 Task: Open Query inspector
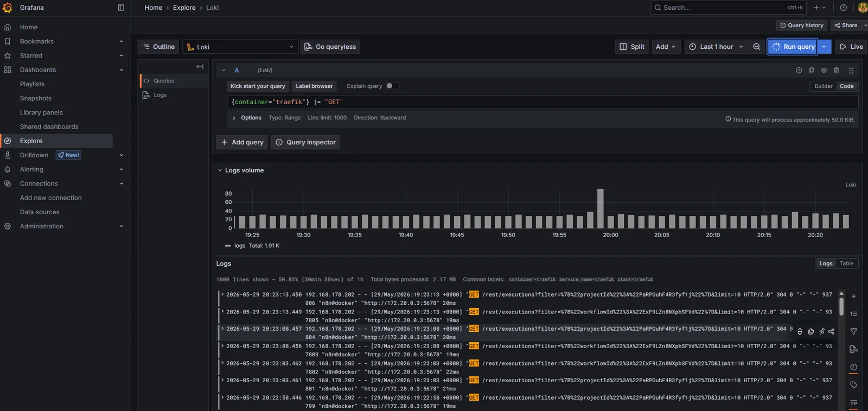pos(305,142)
